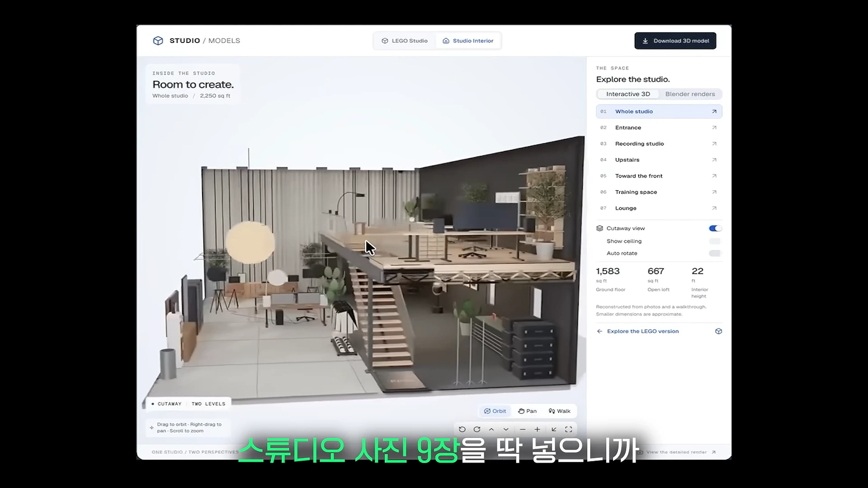Select Toward the front view

click(659, 176)
